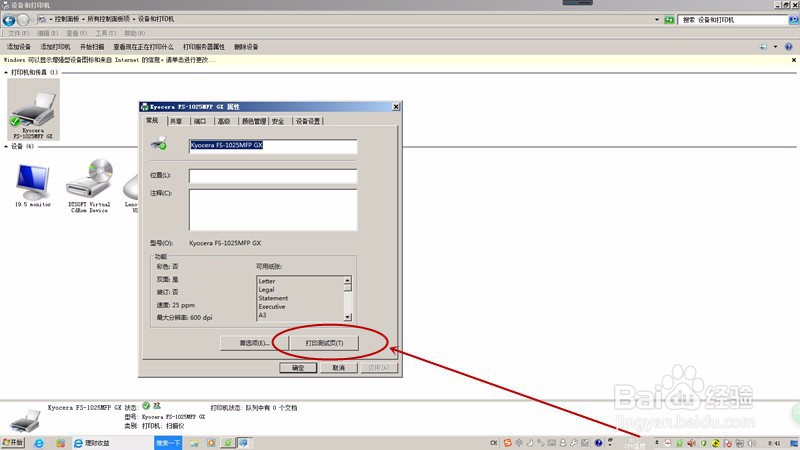Click the wrench icon in the input toolbar
Screen dimensions: 800x450
(x=574, y=443)
